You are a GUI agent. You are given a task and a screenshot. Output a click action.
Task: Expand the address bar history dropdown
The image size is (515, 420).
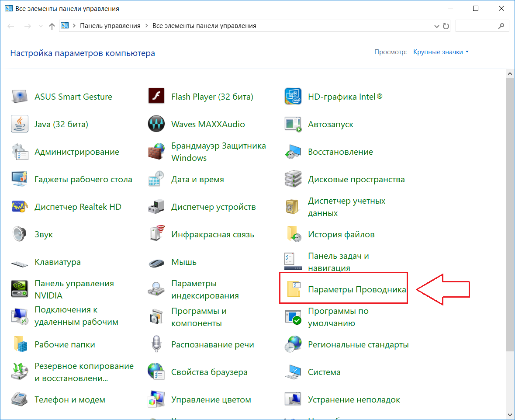[436, 26]
